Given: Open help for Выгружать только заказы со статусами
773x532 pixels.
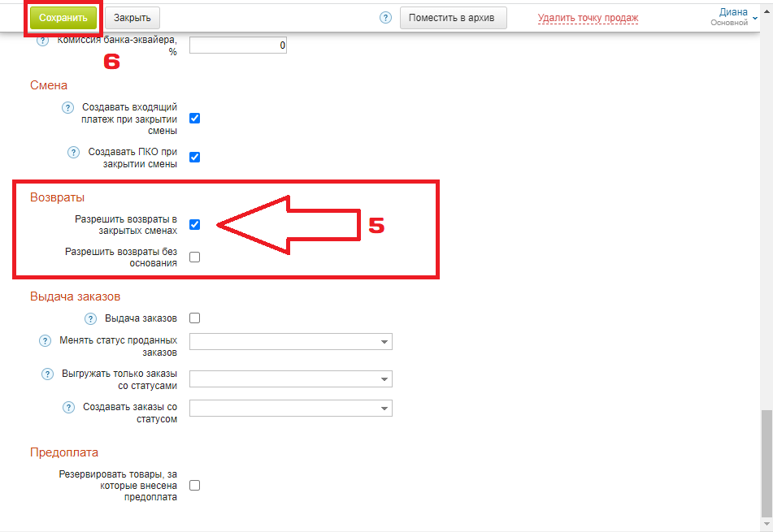Looking at the screenshot, I should pyautogui.click(x=48, y=374).
